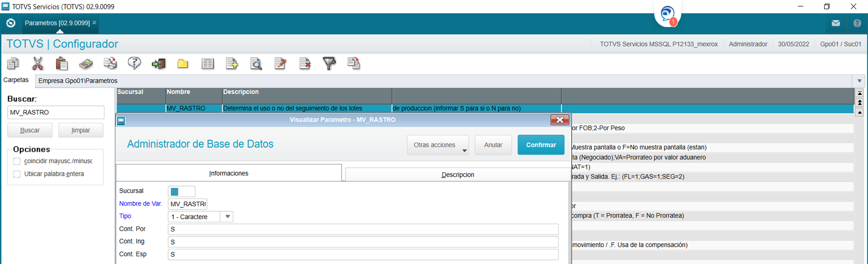Restore down the TOTVS Servicios window
Image resolution: width=868 pixels, height=264 pixels.
pyautogui.click(x=827, y=6)
